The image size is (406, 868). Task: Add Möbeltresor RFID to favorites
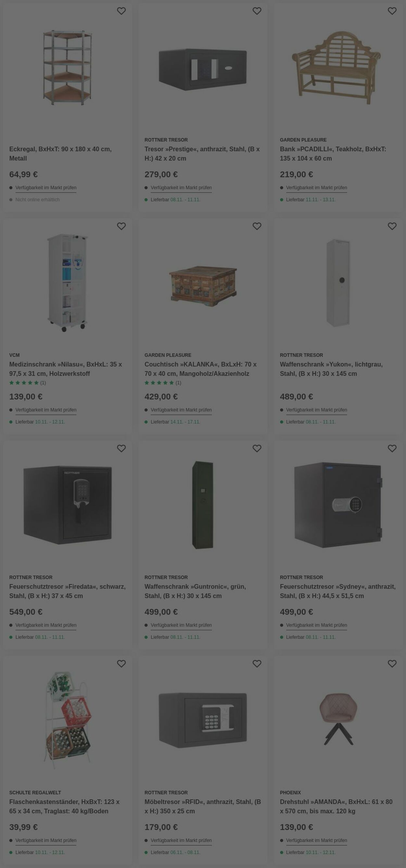coord(257,663)
